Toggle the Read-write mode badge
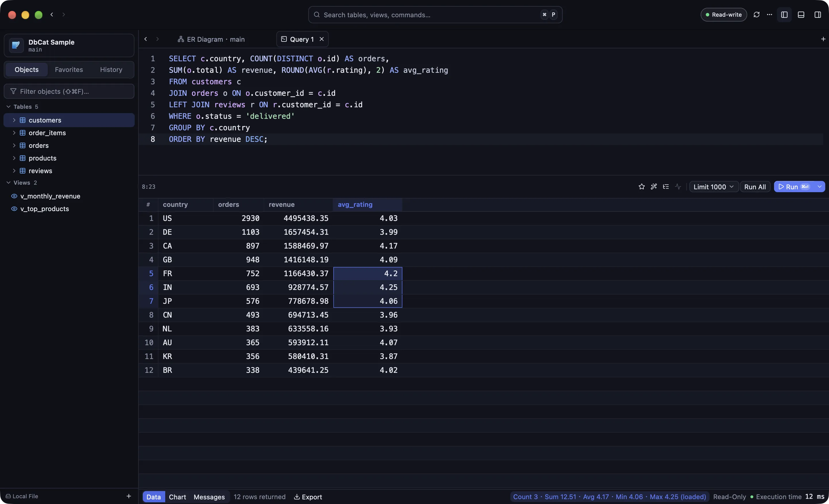The image size is (829, 504). tap(723, 14)
